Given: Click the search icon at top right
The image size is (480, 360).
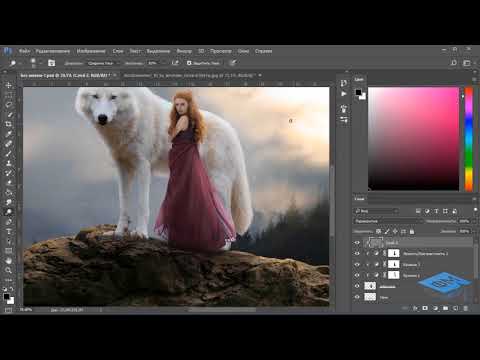Looking at the screenshot, I should tap(454, 63).
